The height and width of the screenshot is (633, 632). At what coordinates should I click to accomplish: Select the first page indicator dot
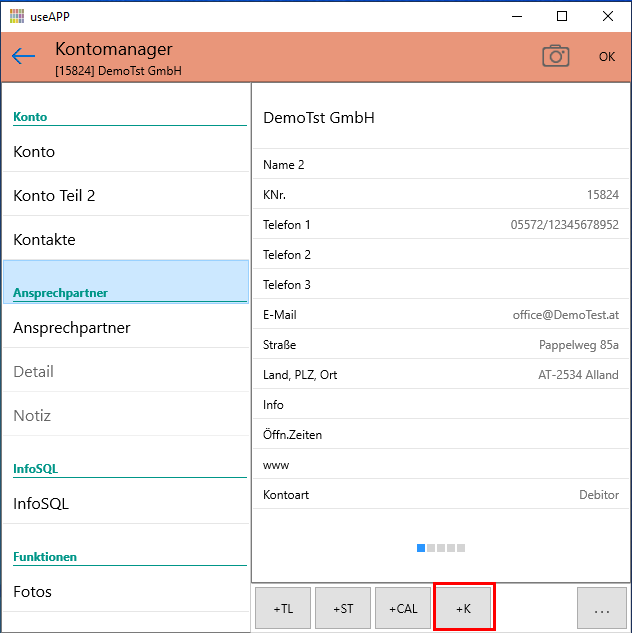click(x=421, y=548)
